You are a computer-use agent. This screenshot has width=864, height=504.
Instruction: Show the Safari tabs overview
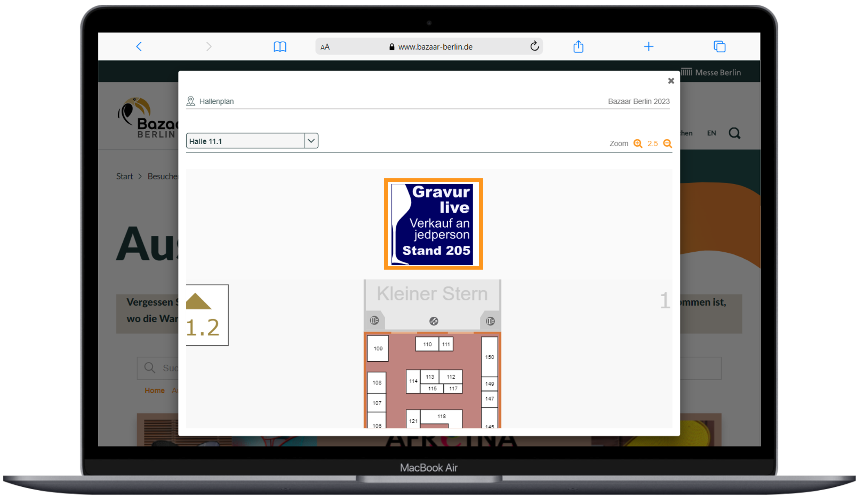[x=719, y=47]
